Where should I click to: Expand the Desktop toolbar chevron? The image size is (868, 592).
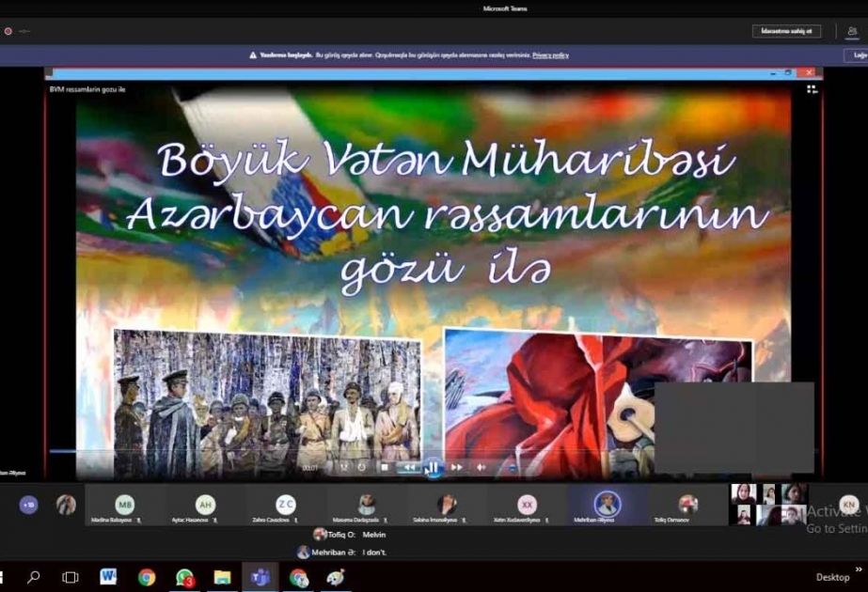(x=859, y=569)
